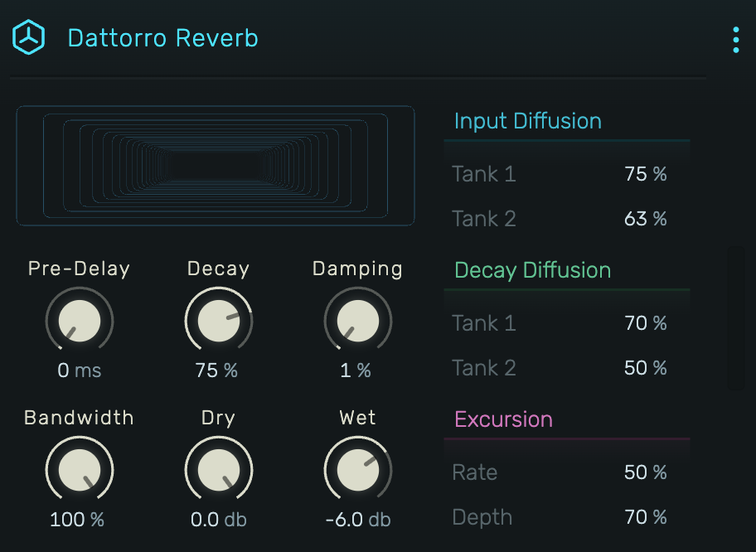Viewport: 756px width, 552px height.
Task: Click the Excursion Depth value 70 %
Action: tap(646, 517)
